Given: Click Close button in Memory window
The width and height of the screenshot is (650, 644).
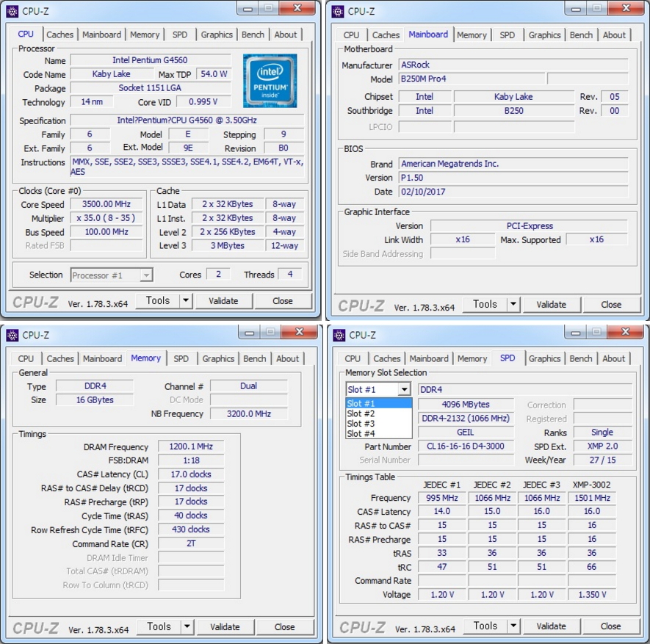Looking at the screenshot, I should [284, 627].
